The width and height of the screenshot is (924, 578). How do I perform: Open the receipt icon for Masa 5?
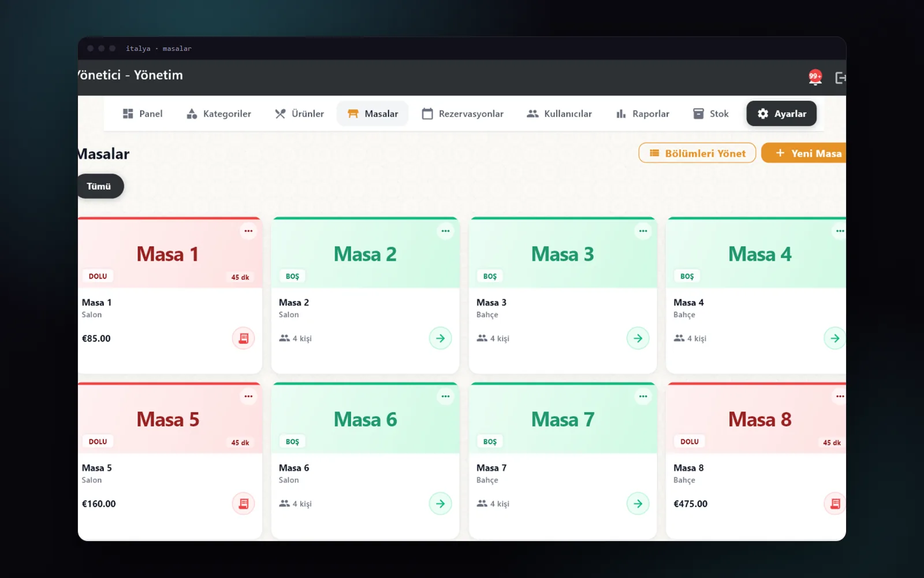click(x=244, y=503)
